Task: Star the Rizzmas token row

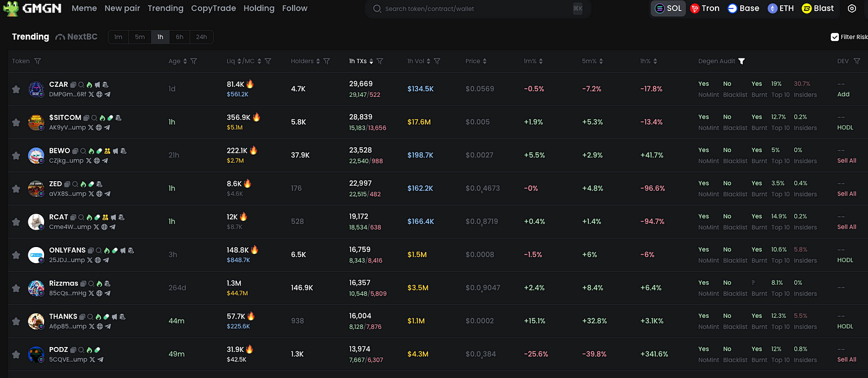Action: [15, 288]
